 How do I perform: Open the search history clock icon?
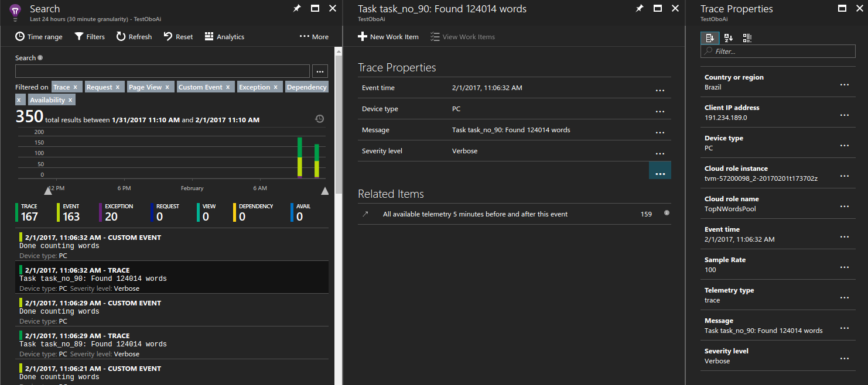[x=319, y=118]
